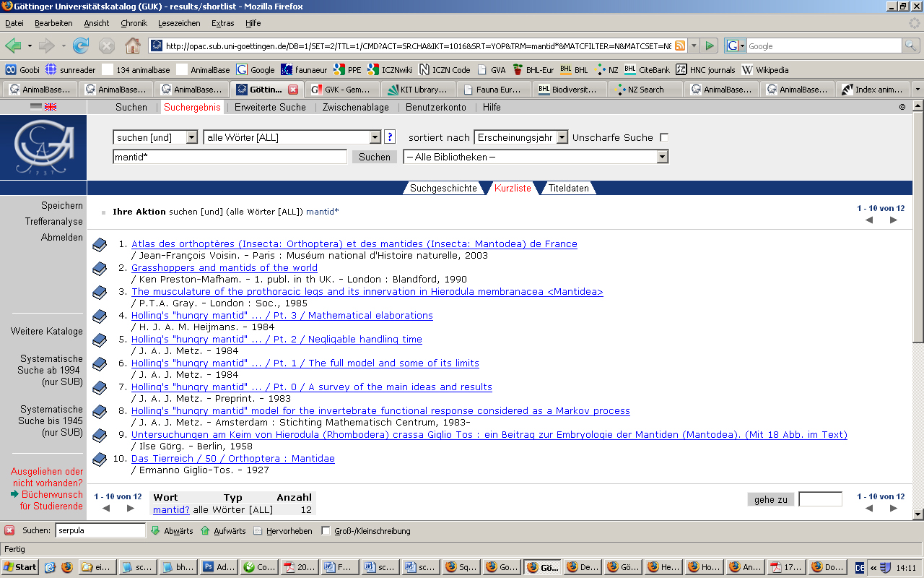Viewport: 924px width, 578px height.
Task: Click next page arrow at top right
Action: pyautogui.click(x=894, y=220)
